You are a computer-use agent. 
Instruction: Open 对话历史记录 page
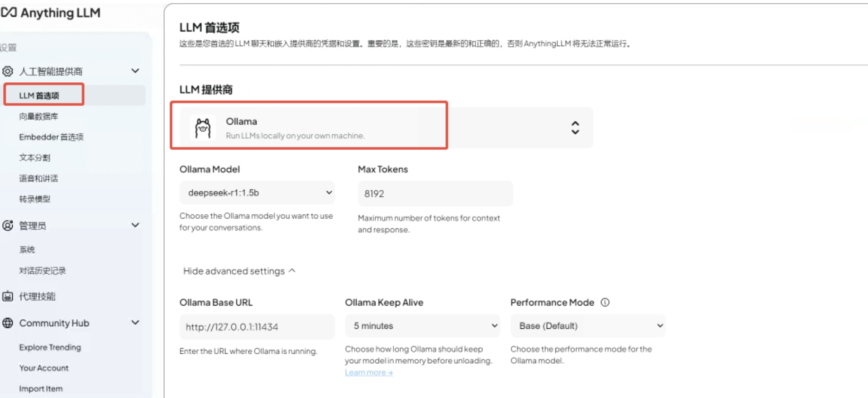[42, 270]
